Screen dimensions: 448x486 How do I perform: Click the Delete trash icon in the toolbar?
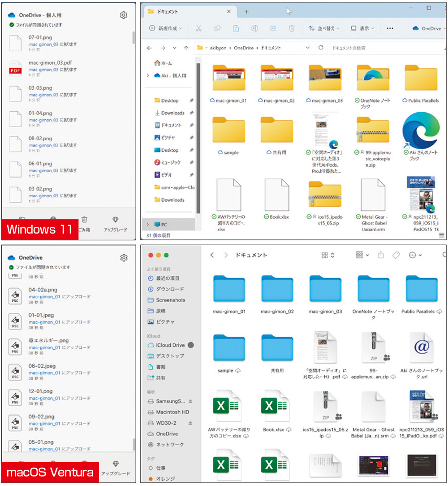point(292,28)
